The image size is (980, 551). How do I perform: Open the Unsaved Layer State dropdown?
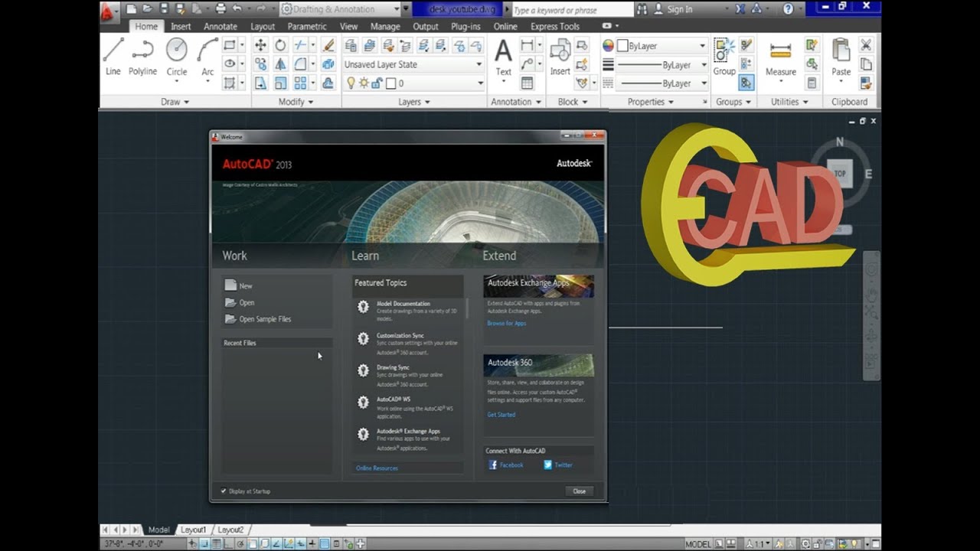(413, 64)
